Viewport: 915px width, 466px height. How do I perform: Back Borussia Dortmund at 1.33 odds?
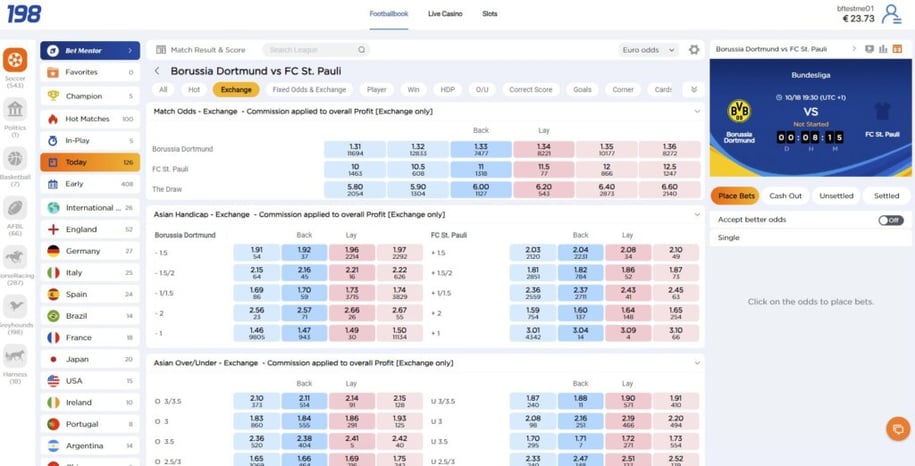[x=481, y=149]
